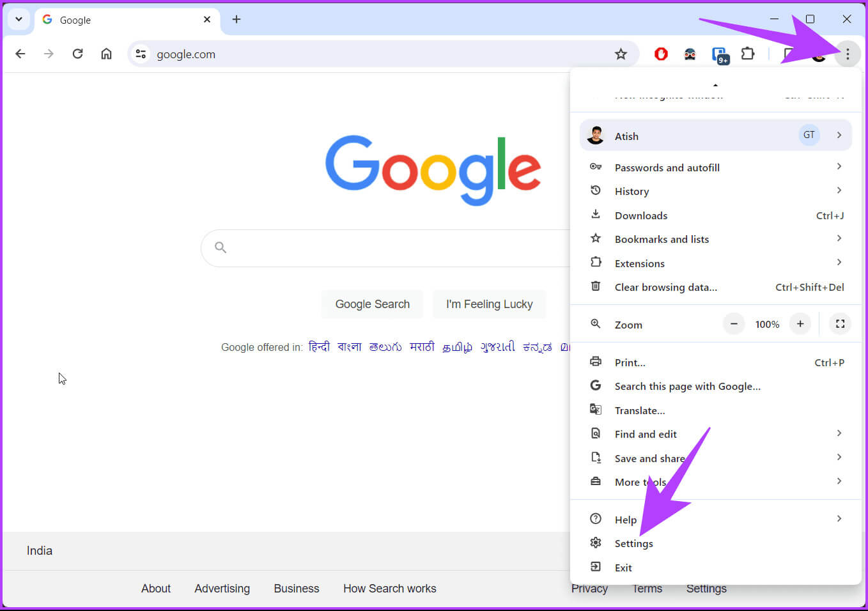
Task: Open the How Search works footer link
Action: tap(389, 588)
